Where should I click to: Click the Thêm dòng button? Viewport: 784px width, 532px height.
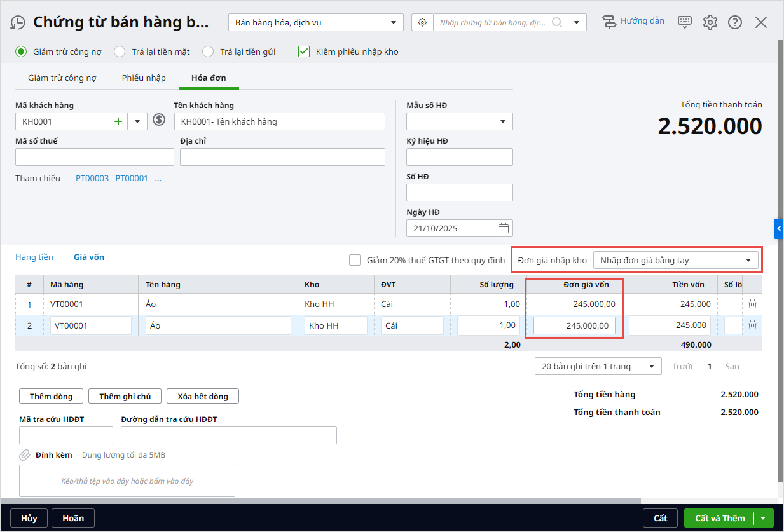point(51,396)
